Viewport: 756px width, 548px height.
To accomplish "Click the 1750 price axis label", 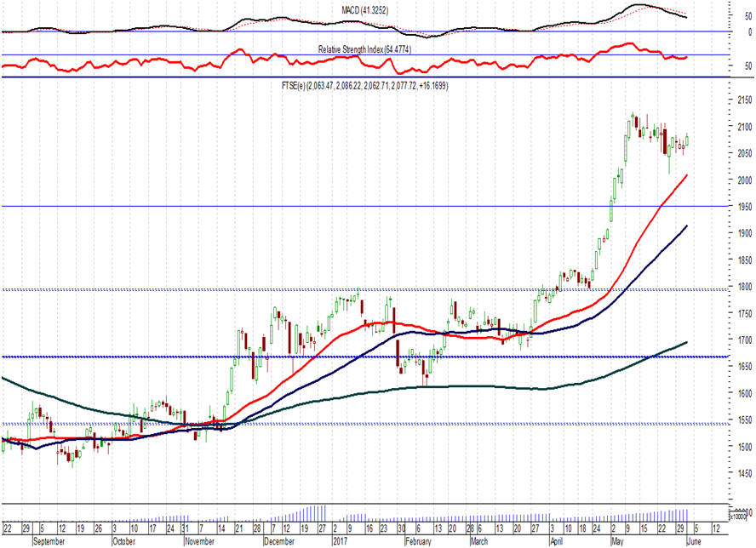I will [x=744, y=314].
